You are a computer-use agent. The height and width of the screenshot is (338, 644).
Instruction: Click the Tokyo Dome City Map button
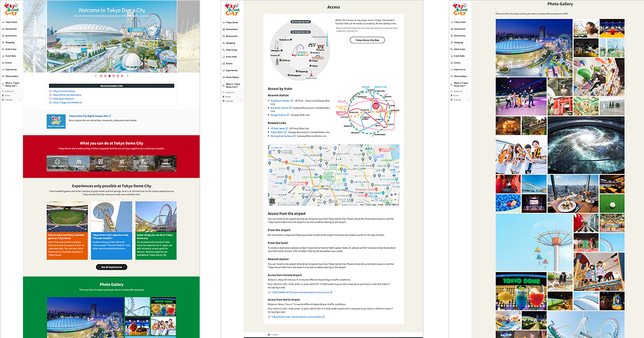click(367, 40)
